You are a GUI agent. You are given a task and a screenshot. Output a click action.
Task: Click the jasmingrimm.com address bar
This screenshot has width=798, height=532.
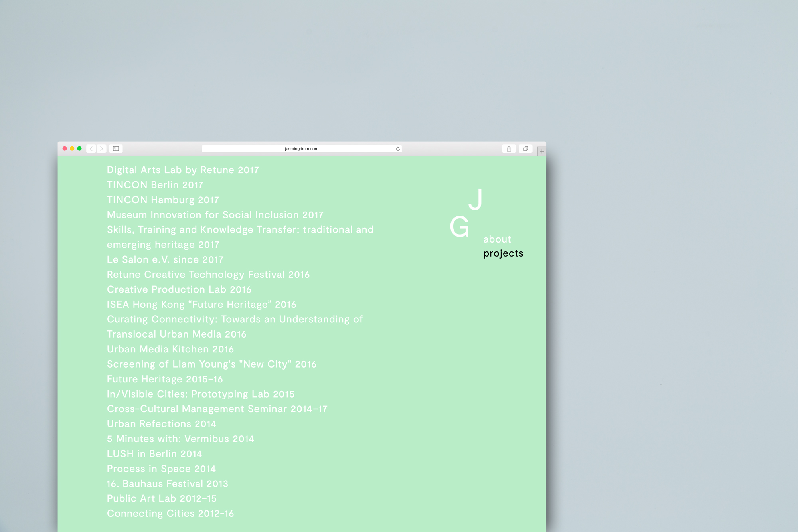point(301,148)
